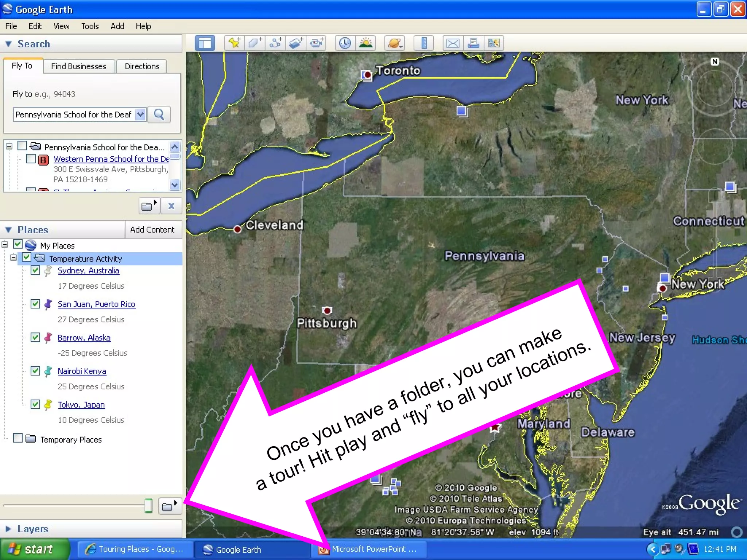Screen dimensions: 747x560
Task: Check the Western Penna School result checkbox
Action: 31,159
